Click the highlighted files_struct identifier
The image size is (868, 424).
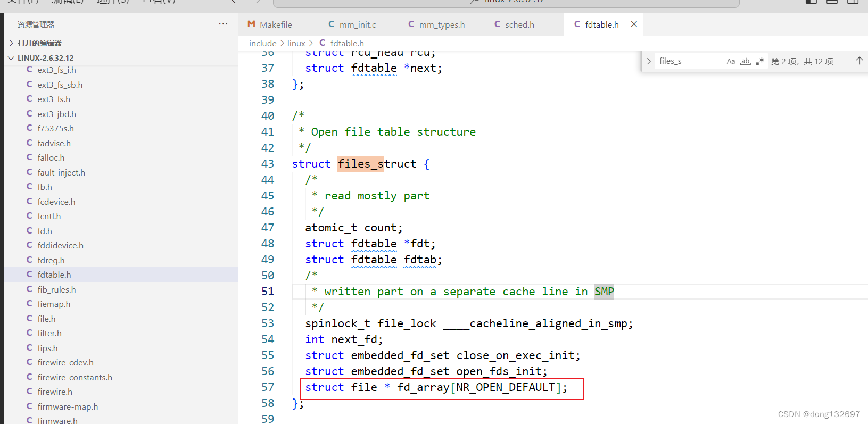377,164
